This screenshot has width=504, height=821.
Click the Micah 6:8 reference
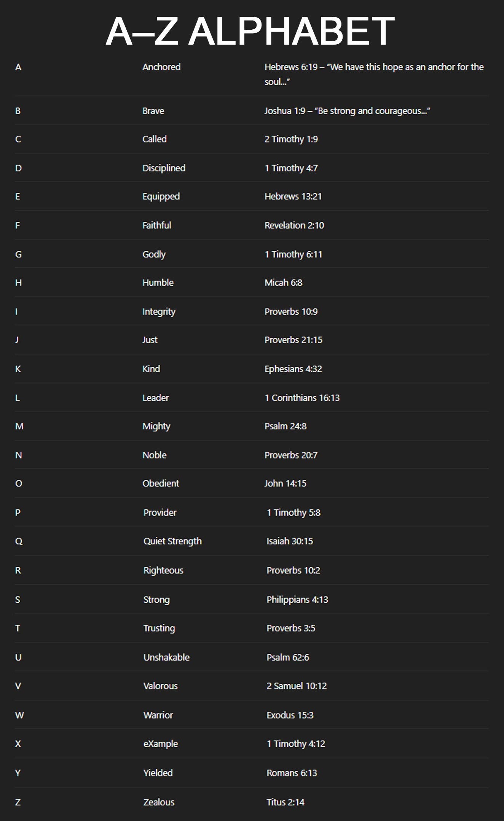point(283,283)
